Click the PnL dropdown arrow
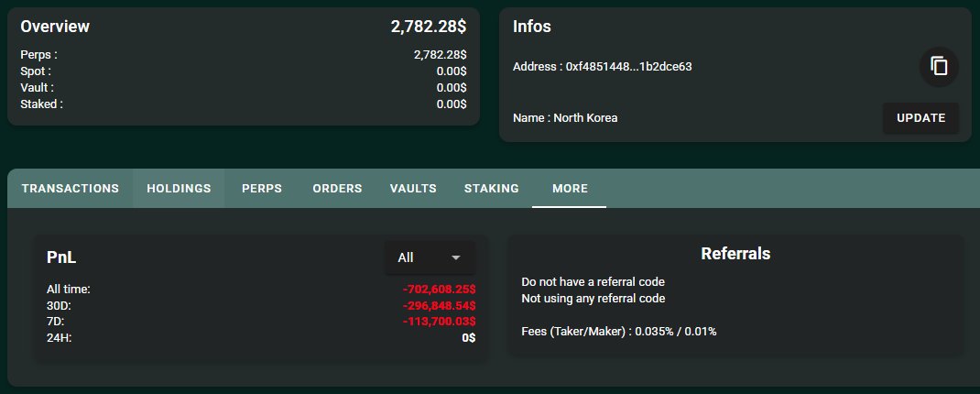 tap(455, 257)
